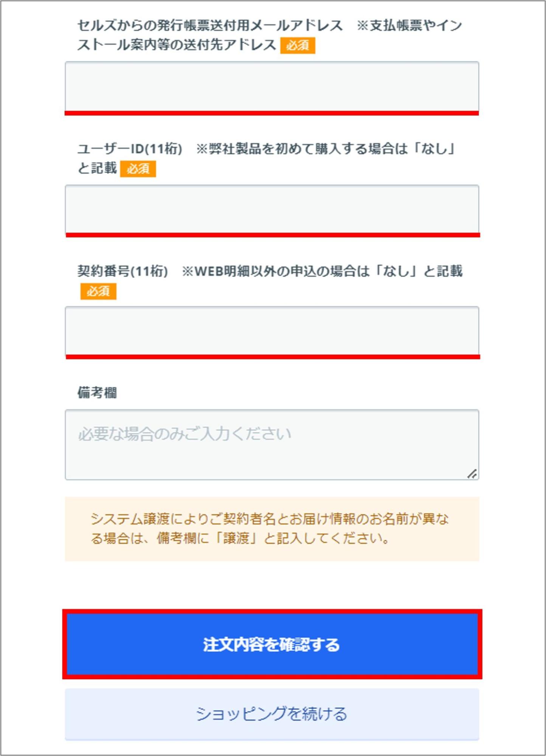Click the ※支払帳票やインストール案内等 note text
Image resolution: width=546 pixels, height=756 pixels.
[x=409, y=26]
